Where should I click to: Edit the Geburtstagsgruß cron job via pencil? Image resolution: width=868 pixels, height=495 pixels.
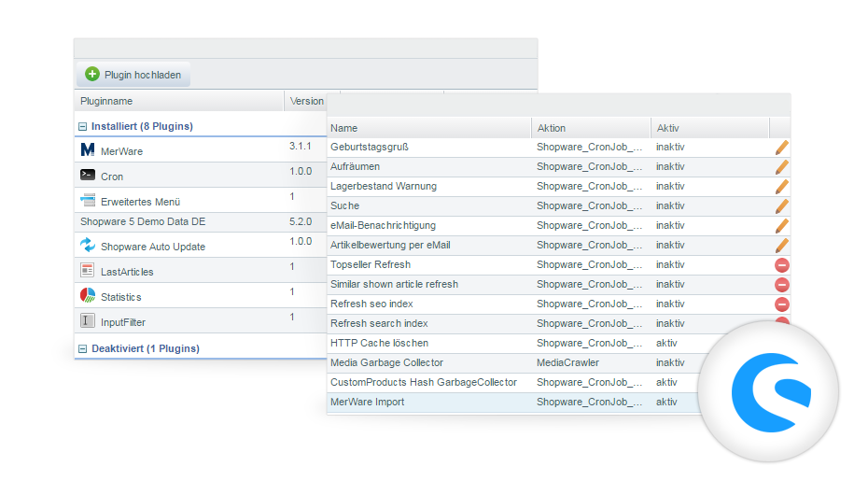[781, 148]
